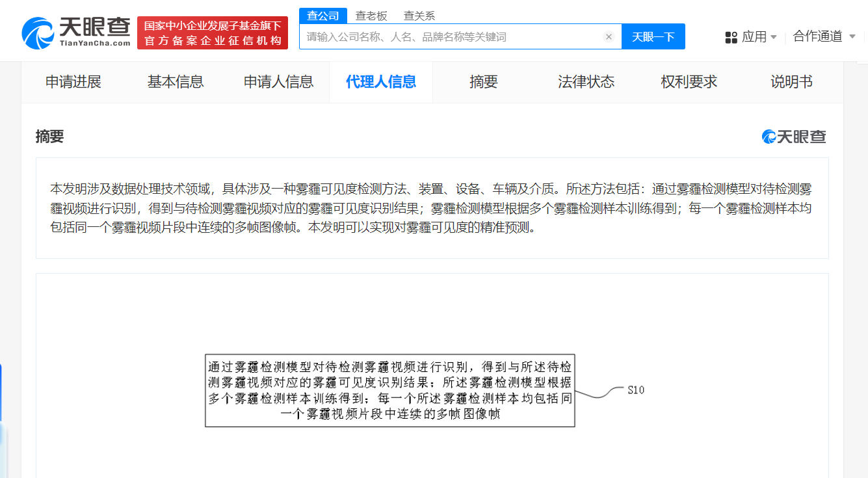The image size is (868, 478).
Task: Click the S10 flowchart step box
Action: (390, 390)
